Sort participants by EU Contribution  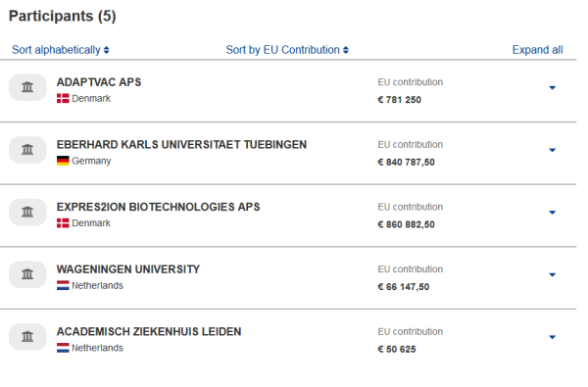tap(287, 50)
